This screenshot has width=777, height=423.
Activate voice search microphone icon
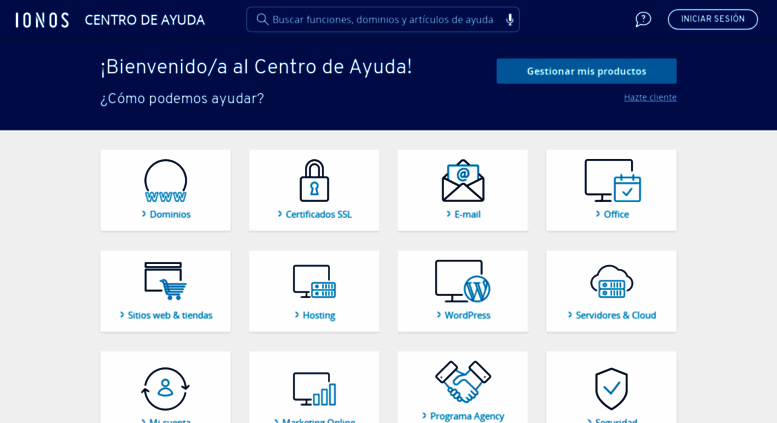pos(509,20)
